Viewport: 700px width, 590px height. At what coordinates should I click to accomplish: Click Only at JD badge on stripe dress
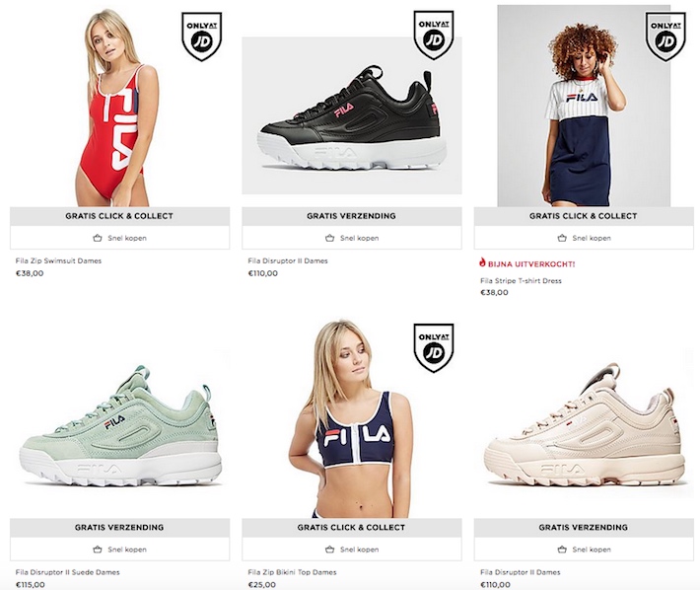665,37
